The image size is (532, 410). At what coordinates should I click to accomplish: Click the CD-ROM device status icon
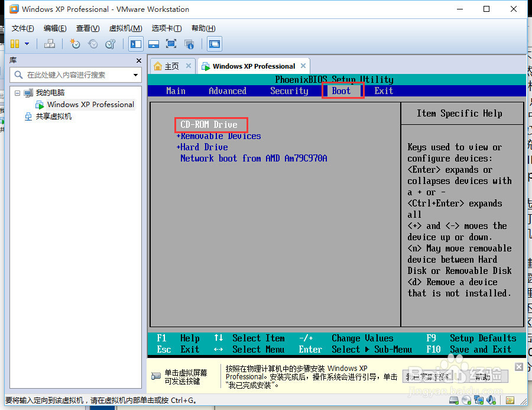(x=466, y=401)
